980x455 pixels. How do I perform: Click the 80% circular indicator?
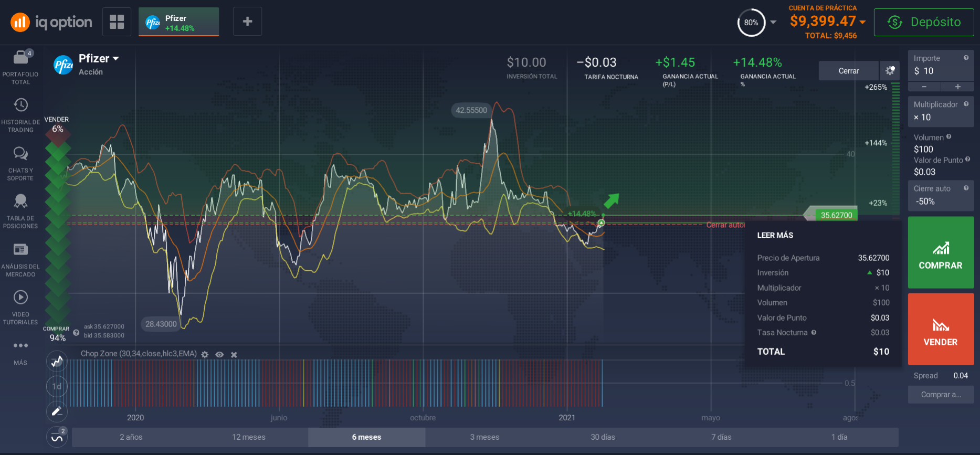coord(751,23)
